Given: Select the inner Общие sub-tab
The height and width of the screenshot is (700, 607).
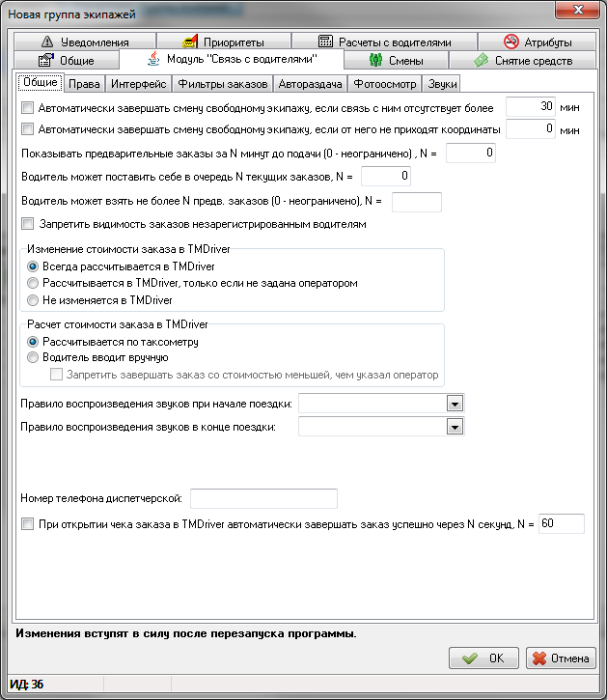Looking at the screenshot, I should click(x=41, y=83).
